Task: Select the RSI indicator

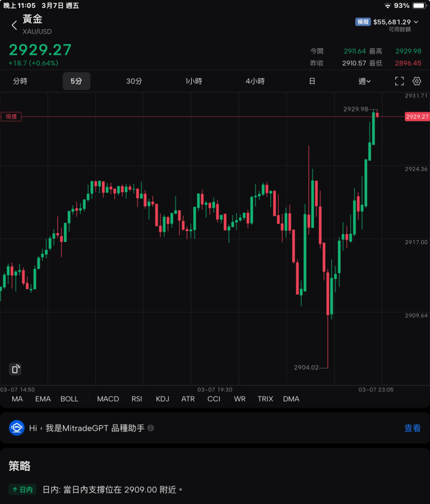Action: click(x=137, y=399)
